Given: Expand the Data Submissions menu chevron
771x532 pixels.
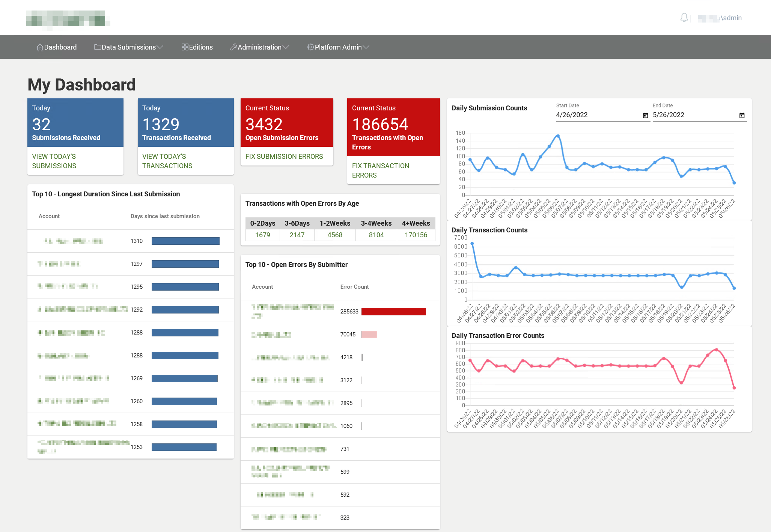Looking at the screenshot, I should point(160,47).
